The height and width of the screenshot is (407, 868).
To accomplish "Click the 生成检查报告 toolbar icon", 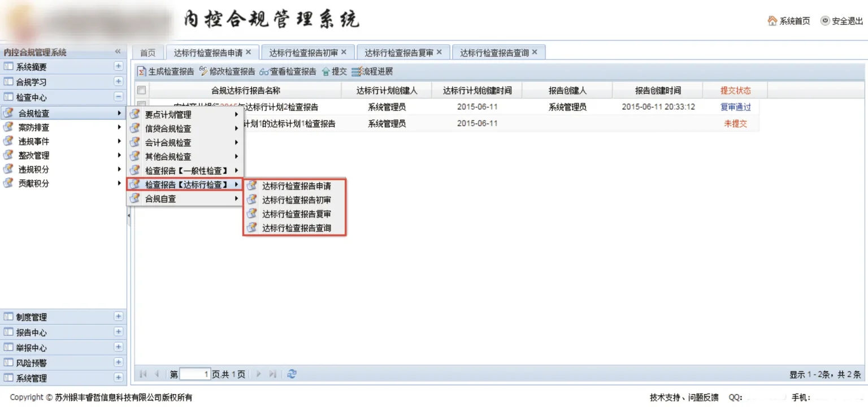I will pos(142,72).
